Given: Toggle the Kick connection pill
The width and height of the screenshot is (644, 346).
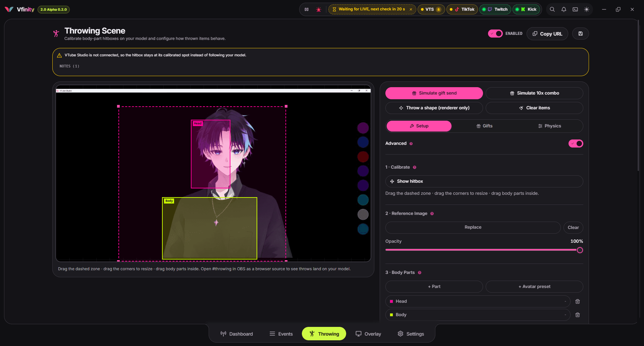Looking at the screenshot, I should [x=526, y=9].
